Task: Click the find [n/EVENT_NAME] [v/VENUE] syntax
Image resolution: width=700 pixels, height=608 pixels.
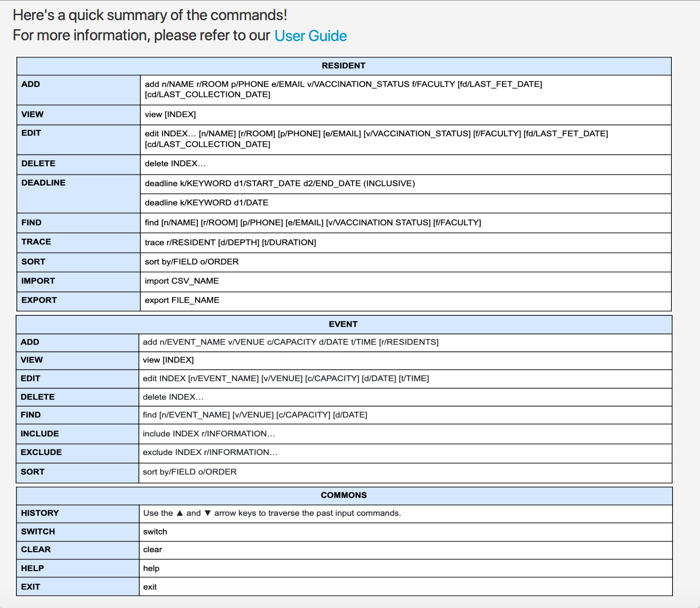Action: click(x=255, y=415)
